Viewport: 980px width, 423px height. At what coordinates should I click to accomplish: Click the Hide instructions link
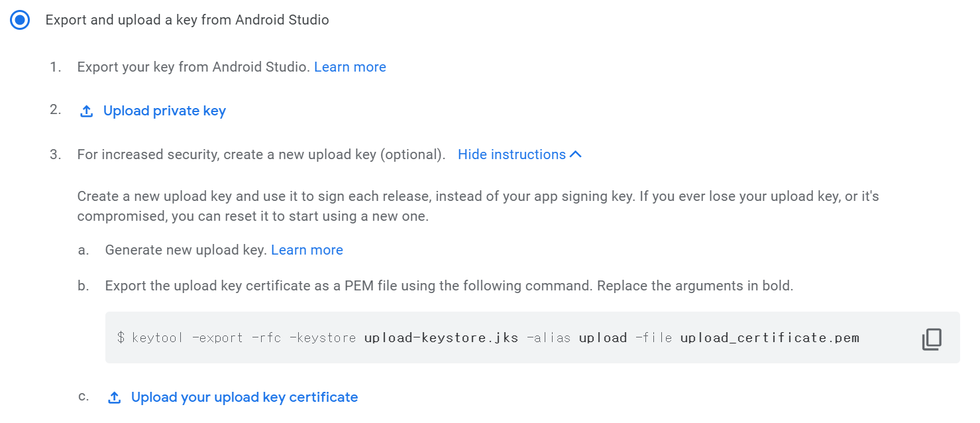tap(512, 154)
